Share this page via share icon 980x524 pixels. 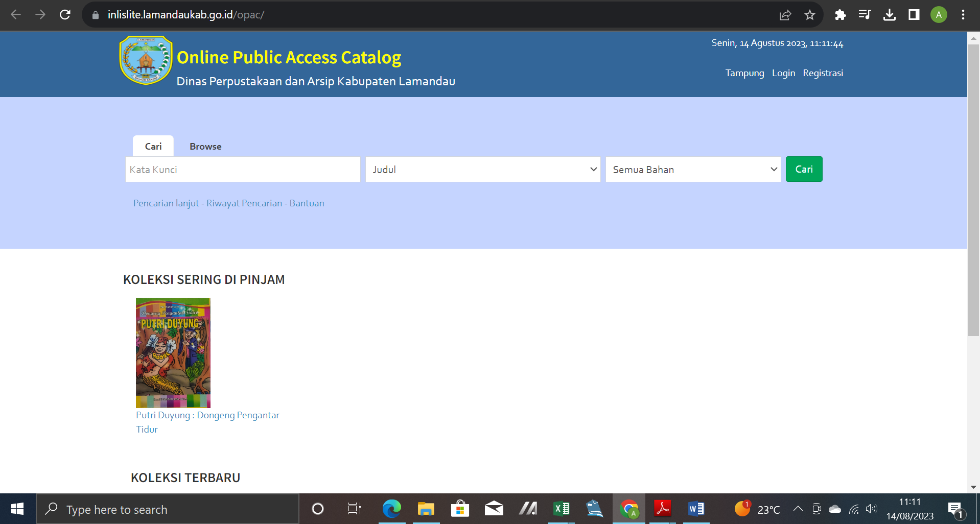click(785, 15)
